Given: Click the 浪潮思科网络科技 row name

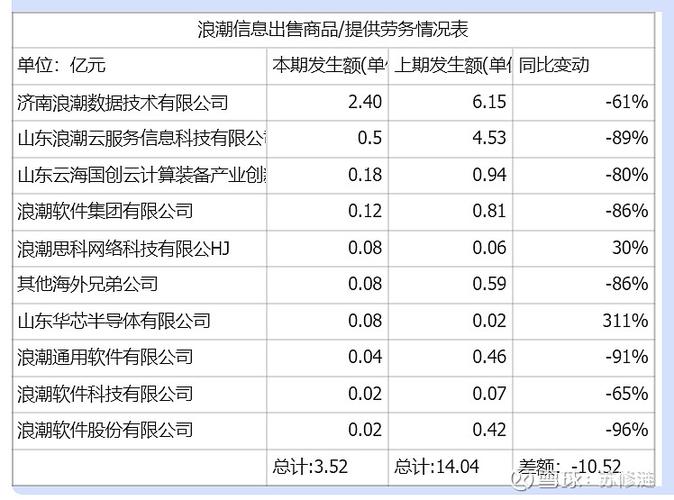Looking at the screenshot, I should (123, 248).
